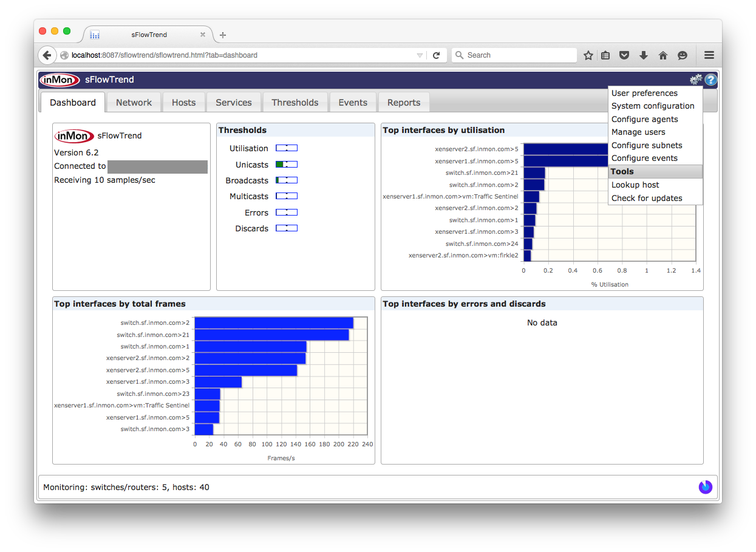Image resolution: width=756 pixels, height=552 pixels.
Task: Click the switch.sf.inmon.com>2 frames bar
Action: pos(274,323)
